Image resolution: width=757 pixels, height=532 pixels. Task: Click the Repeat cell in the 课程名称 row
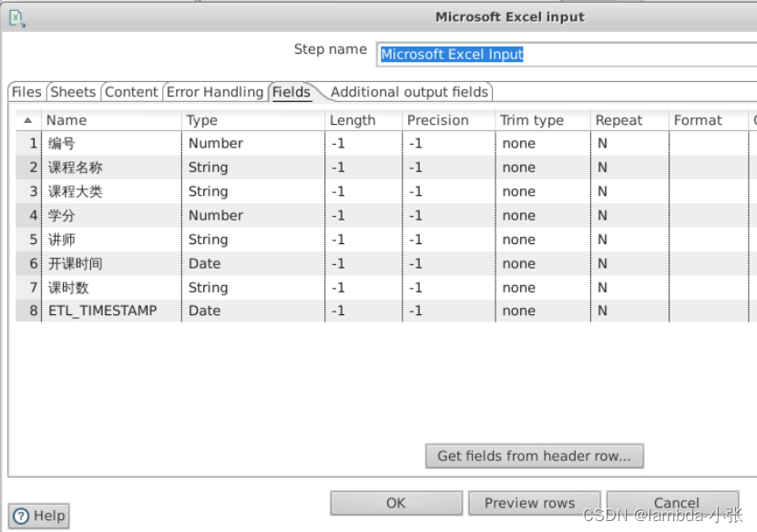(629, 168)
